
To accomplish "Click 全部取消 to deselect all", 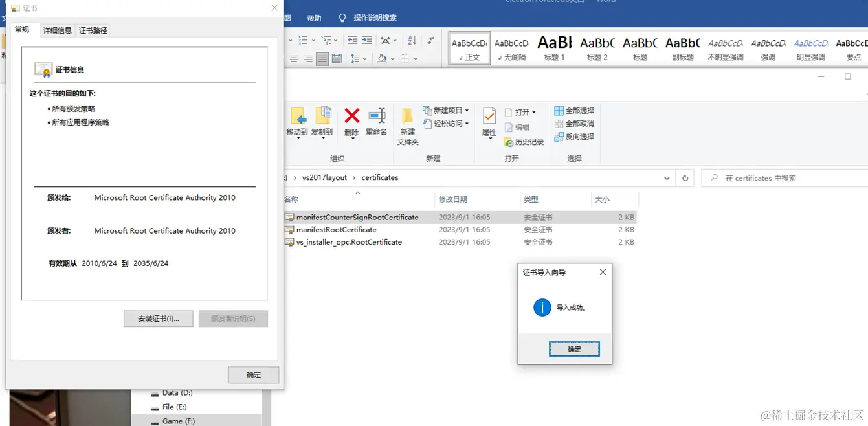I will (574, 124).
